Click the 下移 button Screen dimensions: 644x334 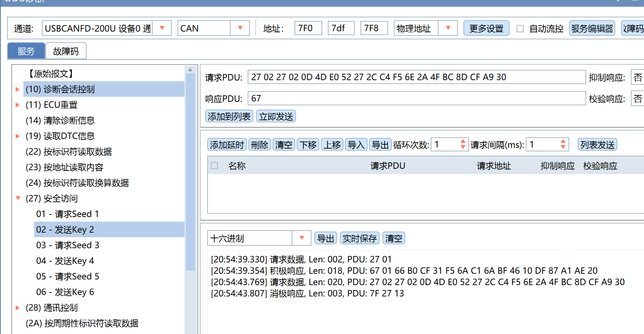pyautogui.click(x=308, y=145)
